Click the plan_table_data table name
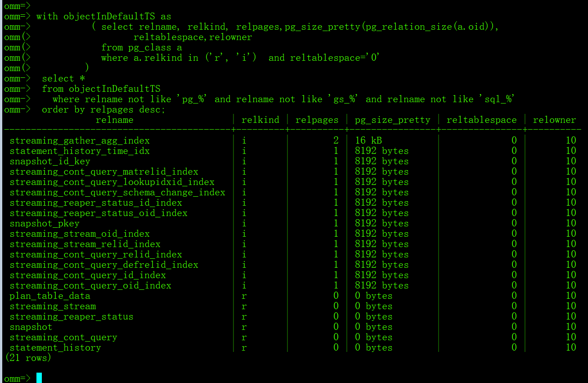The height and width of the screenshot is (383, 588). (50, 296)
